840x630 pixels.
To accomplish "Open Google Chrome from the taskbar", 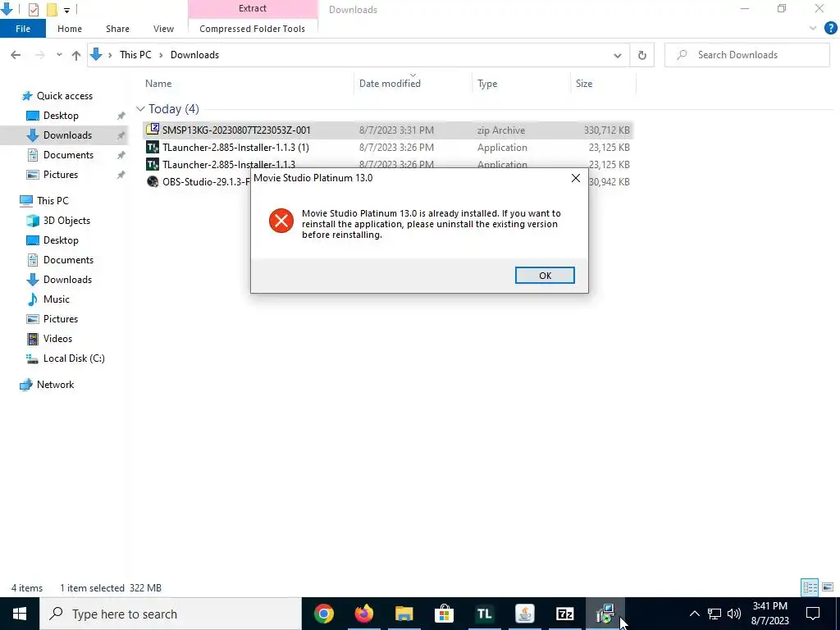I will click(323, 614).
